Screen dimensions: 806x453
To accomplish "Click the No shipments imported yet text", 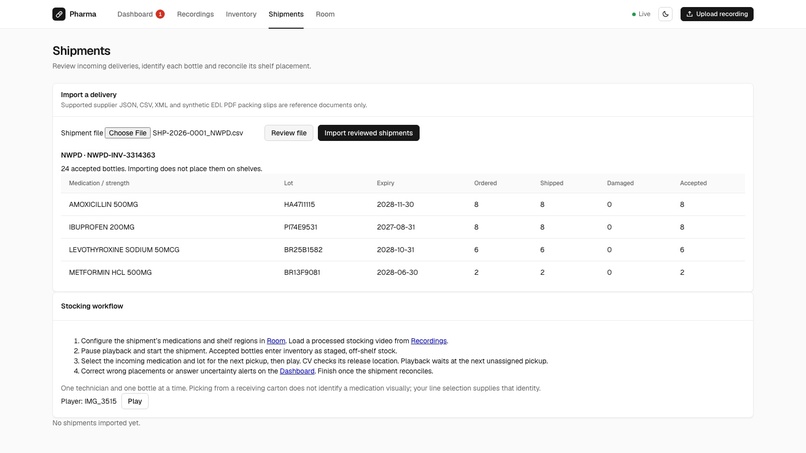I will pos(96,423).
